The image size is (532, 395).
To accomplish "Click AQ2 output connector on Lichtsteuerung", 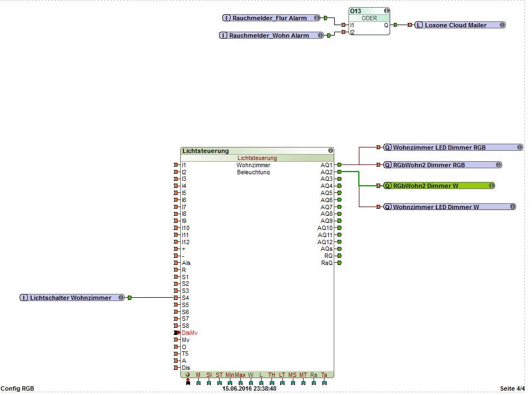I will pos(339,172).
